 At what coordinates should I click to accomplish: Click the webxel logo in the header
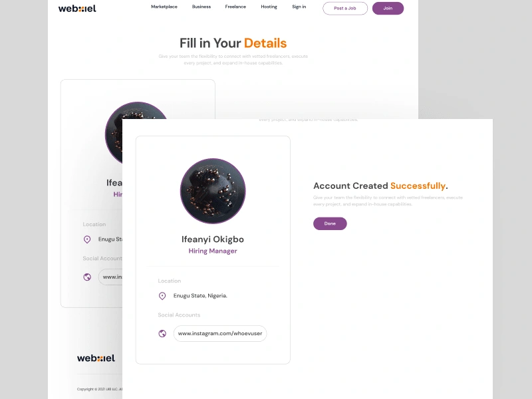point(77,9)
